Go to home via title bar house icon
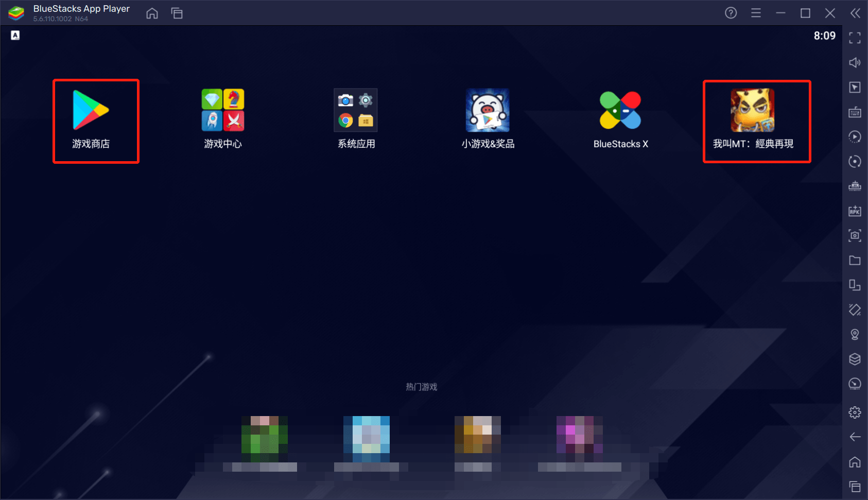Screen dimensions: 868x500 click(152, 13)
